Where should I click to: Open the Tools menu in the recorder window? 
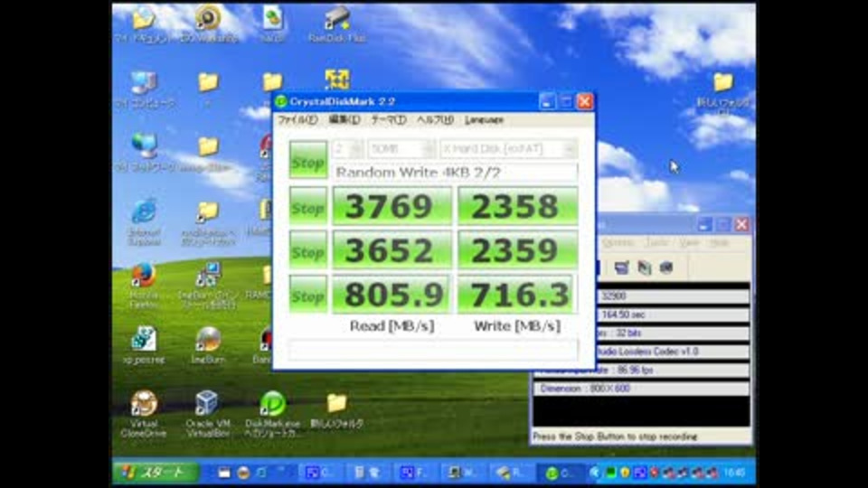pyautogui.click(x=657, y=243)
